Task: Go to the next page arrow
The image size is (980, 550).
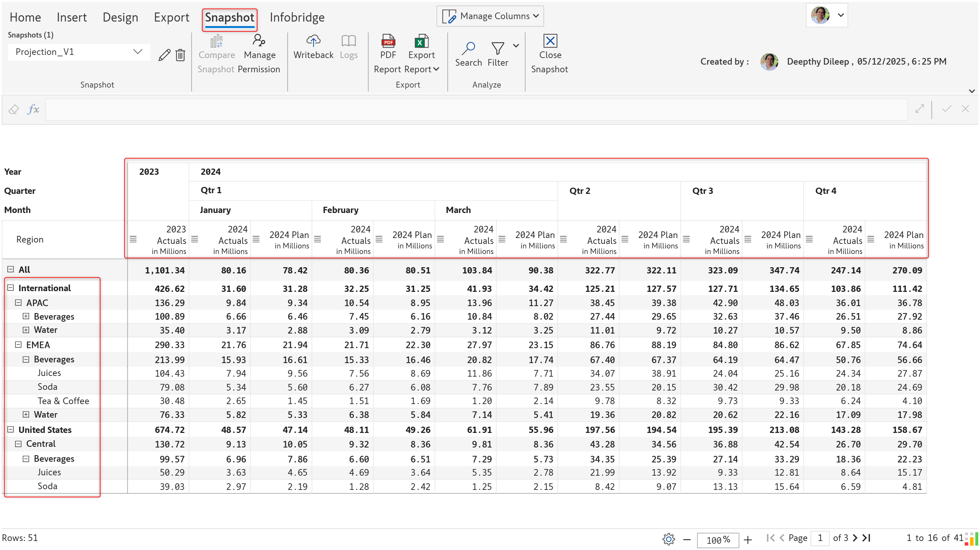Action: [855, 538]
